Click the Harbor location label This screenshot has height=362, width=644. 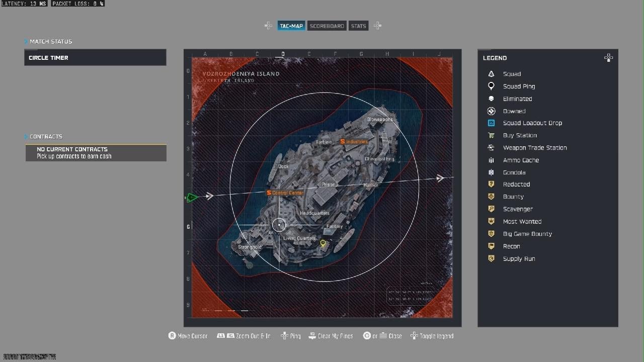[371, 185]
